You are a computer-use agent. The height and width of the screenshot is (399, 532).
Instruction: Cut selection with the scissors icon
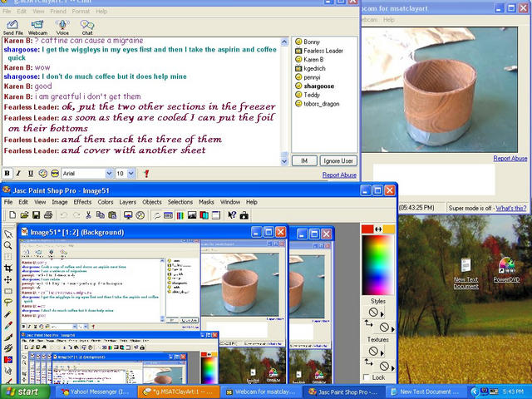pos(88,215)
